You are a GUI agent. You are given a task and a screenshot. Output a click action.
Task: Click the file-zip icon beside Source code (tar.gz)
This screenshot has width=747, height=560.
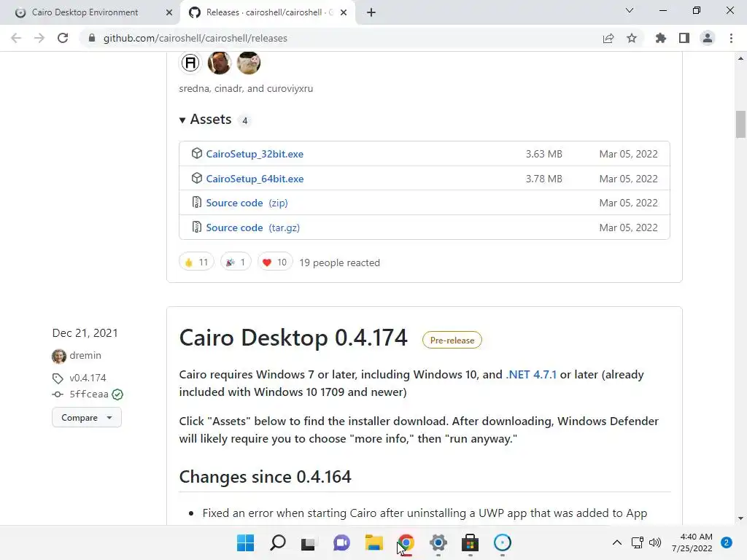[197, 227]
